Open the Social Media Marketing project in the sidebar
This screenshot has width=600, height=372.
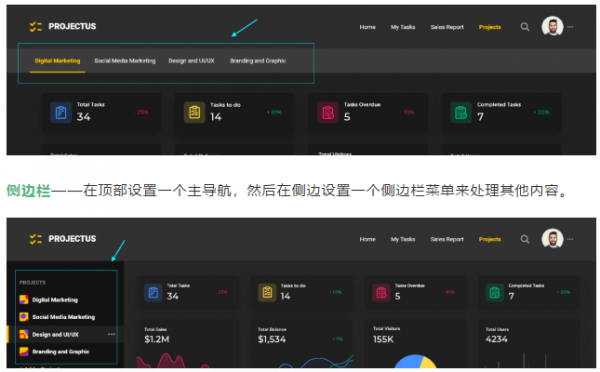click(64, 317)
